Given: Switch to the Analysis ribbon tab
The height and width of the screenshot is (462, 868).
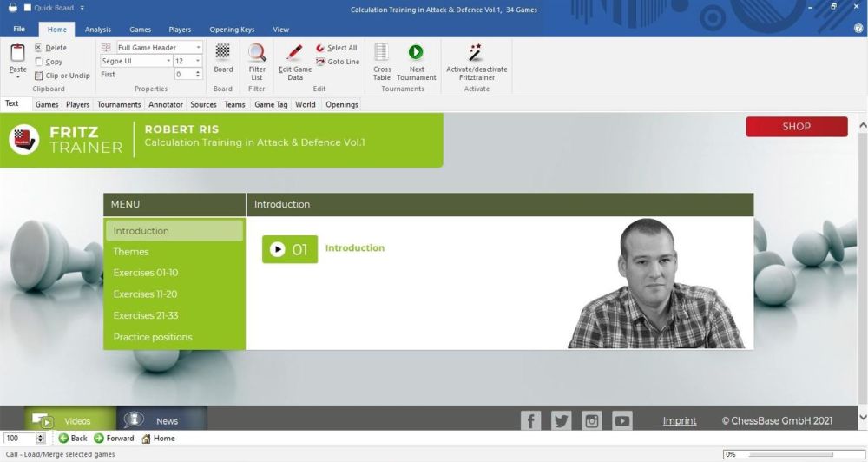Looking at the screenshot, I should pyautogui.click(x=97, y=30).
